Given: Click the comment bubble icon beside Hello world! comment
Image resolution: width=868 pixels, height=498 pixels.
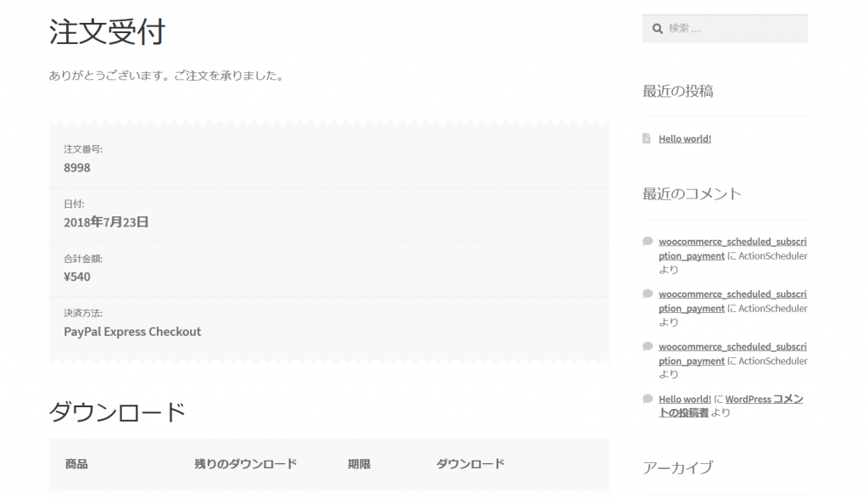Looking at the screenshot, I should point(648,399).
